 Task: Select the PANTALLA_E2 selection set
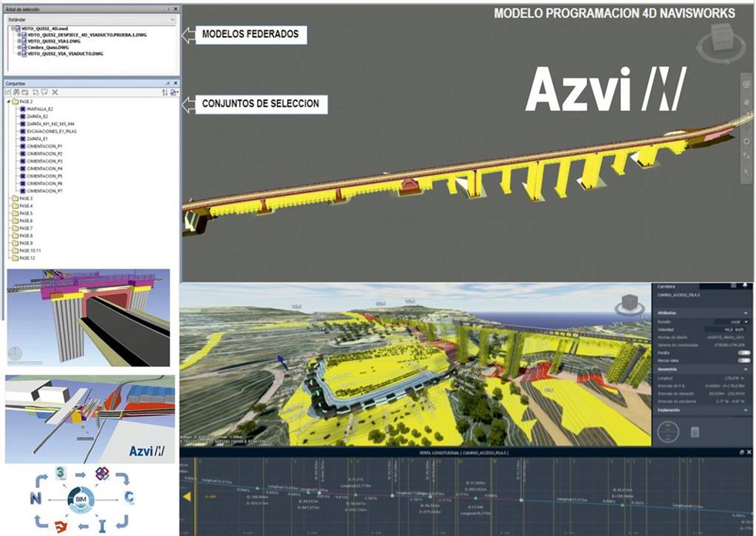point(37,110)
